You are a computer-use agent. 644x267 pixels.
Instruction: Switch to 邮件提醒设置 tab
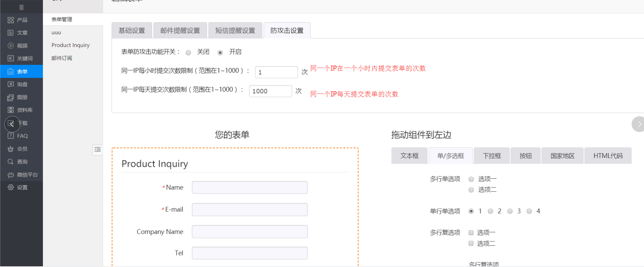(x=180, y=31)
